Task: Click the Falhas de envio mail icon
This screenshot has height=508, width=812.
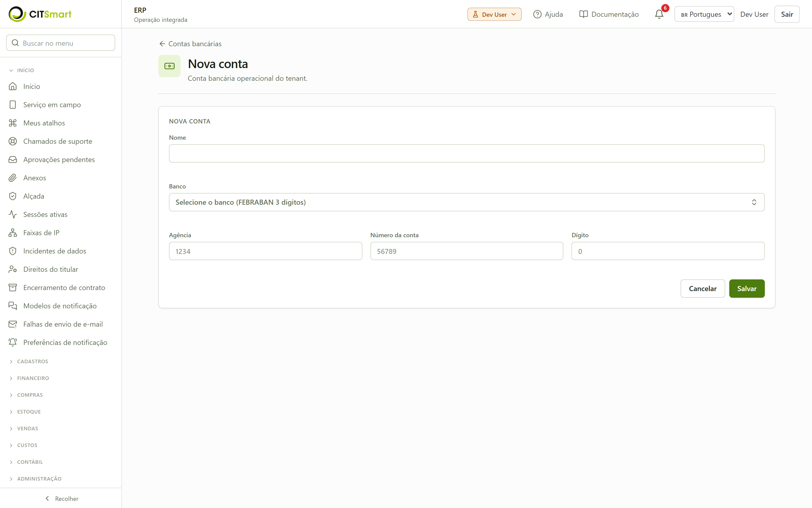Action: click(x=13, y=324)
